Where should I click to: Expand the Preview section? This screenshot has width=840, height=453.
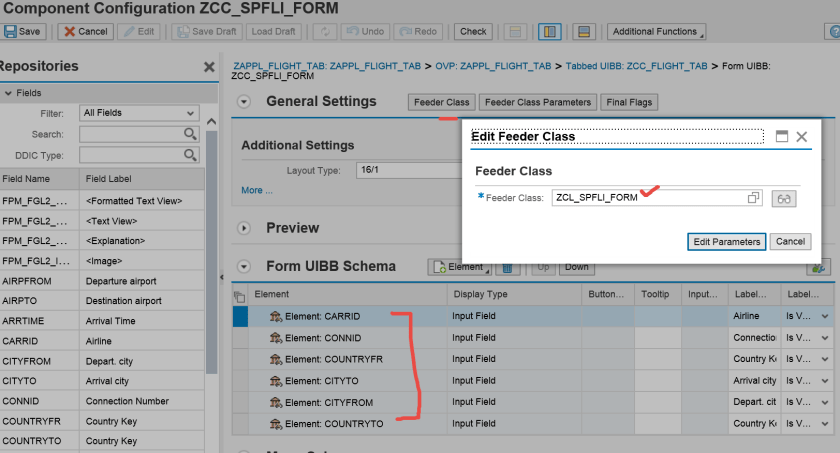[244, 228]
